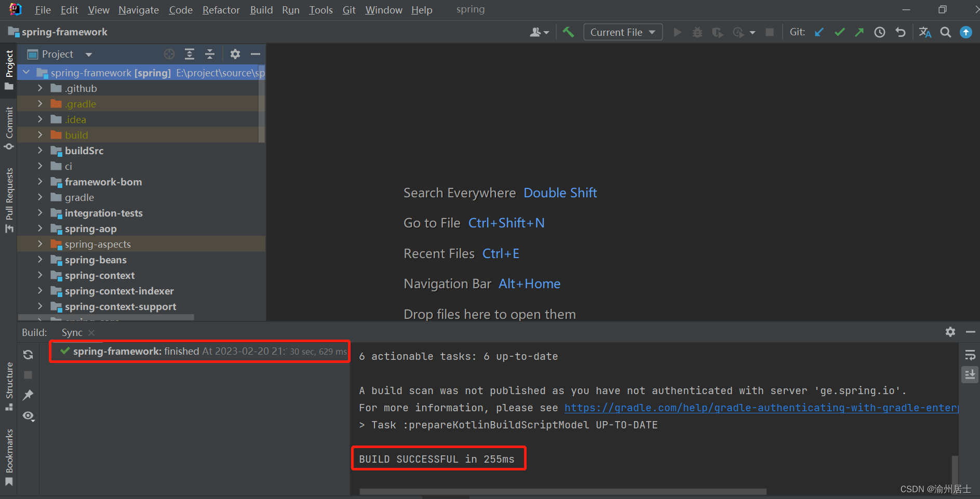
Task: Click the IDE update upward arrow icon
Action: coord(966,32)
